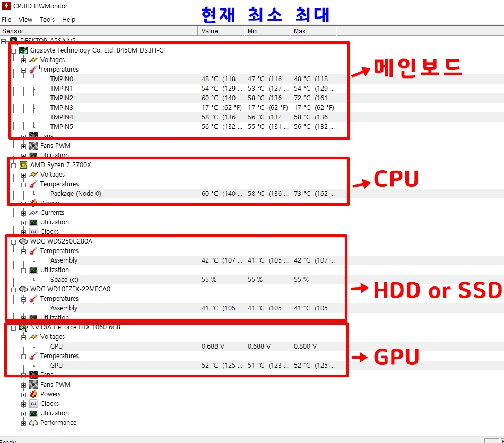Click the motherboard Fans PWM fan icon
The width and height of the screenshot is (504, 443).
(x=33, y=146)
